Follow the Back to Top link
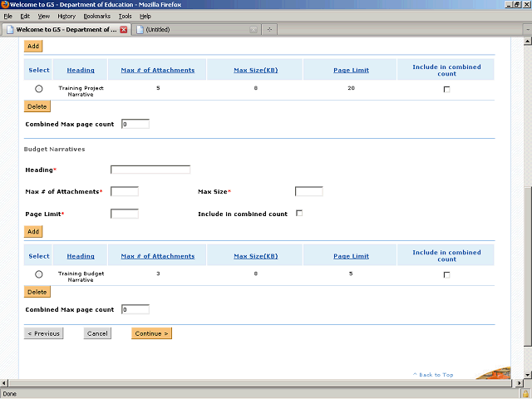532x399 pixels. point(433,375)
